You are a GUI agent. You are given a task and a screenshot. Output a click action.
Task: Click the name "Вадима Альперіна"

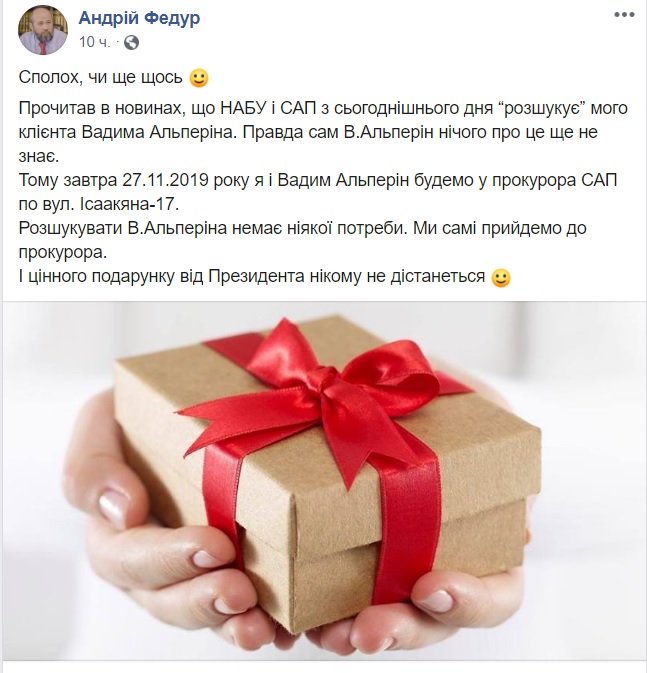tap(159, 132)
